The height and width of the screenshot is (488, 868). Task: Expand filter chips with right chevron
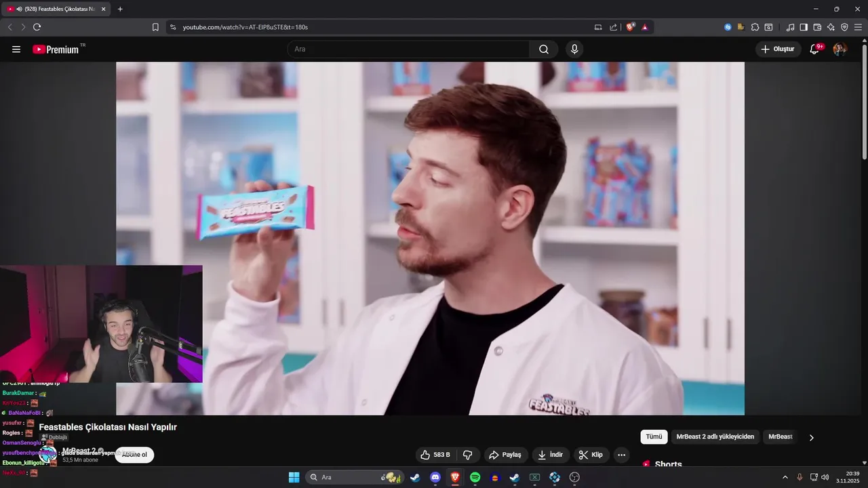tap(811, 437)
